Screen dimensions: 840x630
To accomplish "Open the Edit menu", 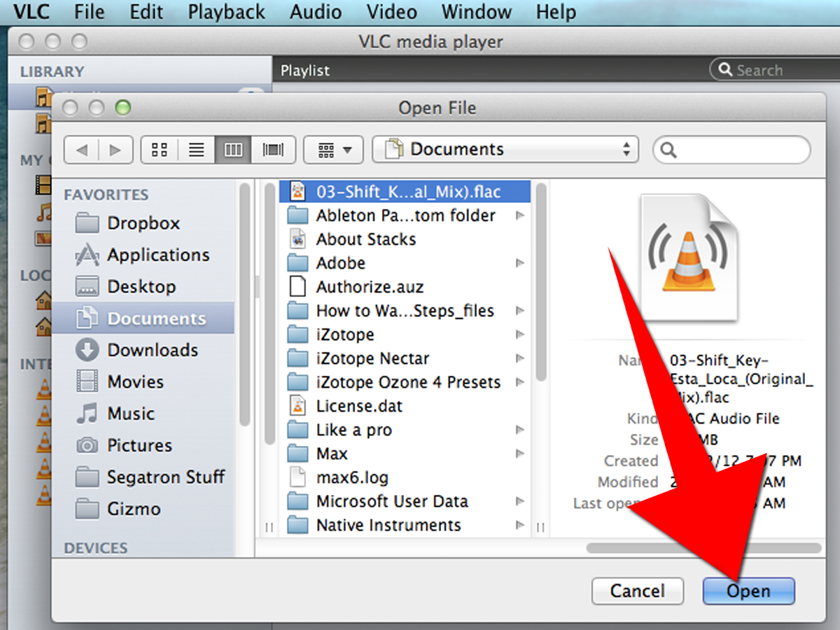I will (146, 12).
